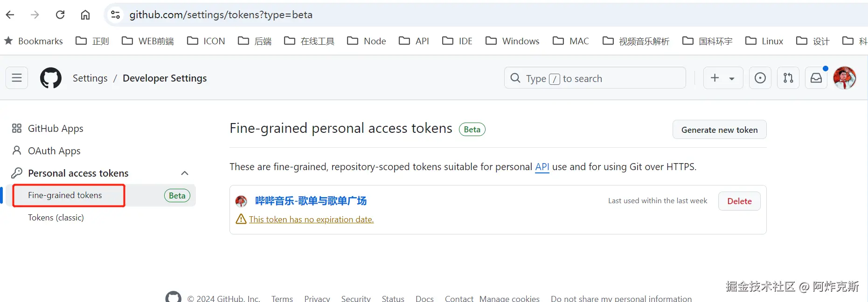
Task: Select Tokens (classic) in sidebar
Action: 56,218
